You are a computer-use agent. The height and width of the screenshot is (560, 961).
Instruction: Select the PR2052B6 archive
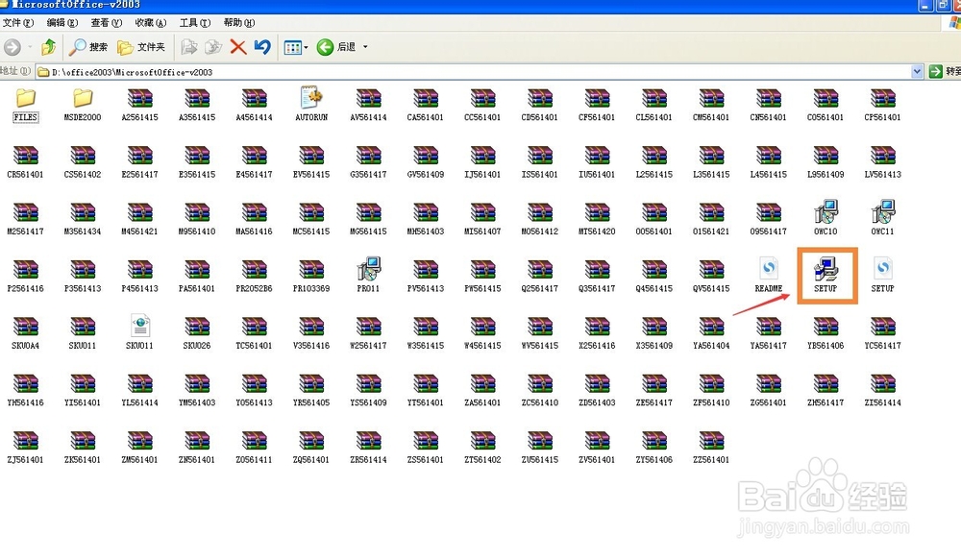pos(254,277)
